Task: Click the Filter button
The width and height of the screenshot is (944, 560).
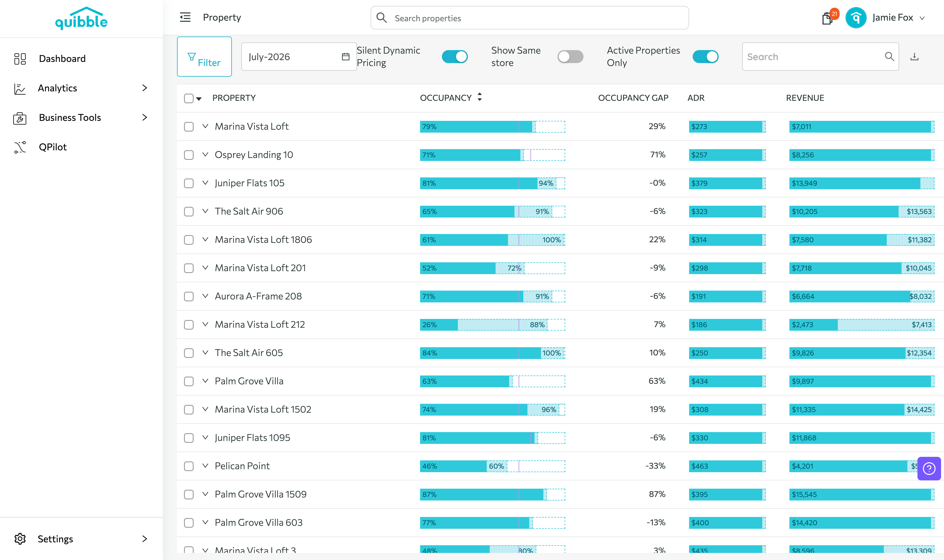Action: tap(204, 57)
